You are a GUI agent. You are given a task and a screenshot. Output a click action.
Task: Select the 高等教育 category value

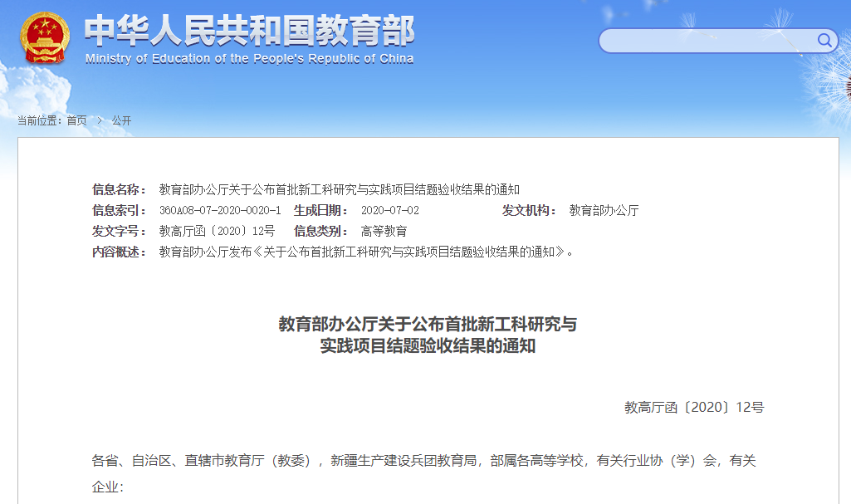384,231
